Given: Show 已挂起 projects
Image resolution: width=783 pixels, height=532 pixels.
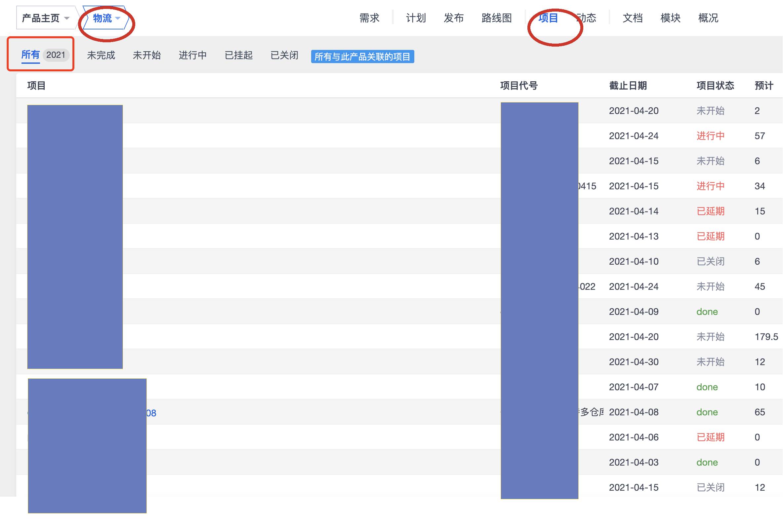Looking at the screenshot, I should pyautogui.click(x=238, y=55).
